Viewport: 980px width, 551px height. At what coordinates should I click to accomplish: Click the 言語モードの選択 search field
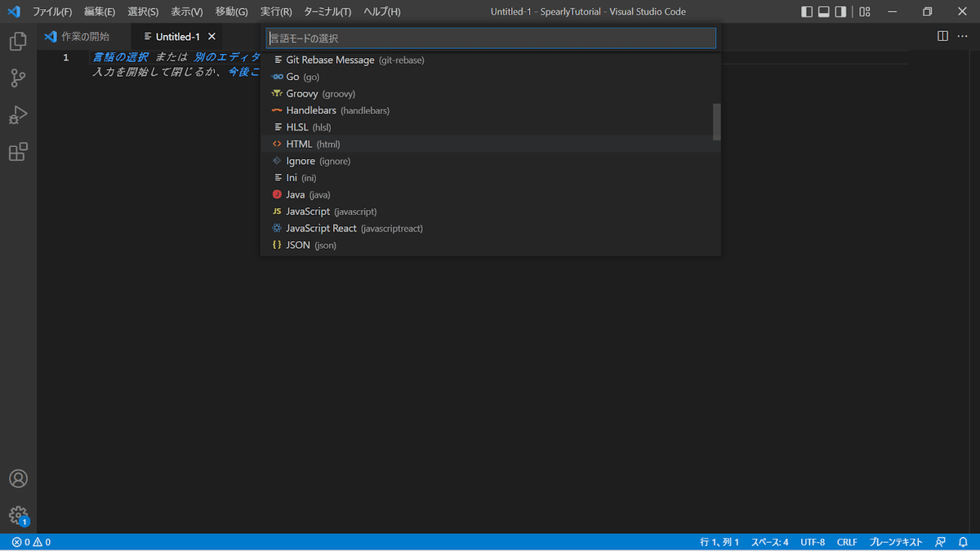click(491, 38)
